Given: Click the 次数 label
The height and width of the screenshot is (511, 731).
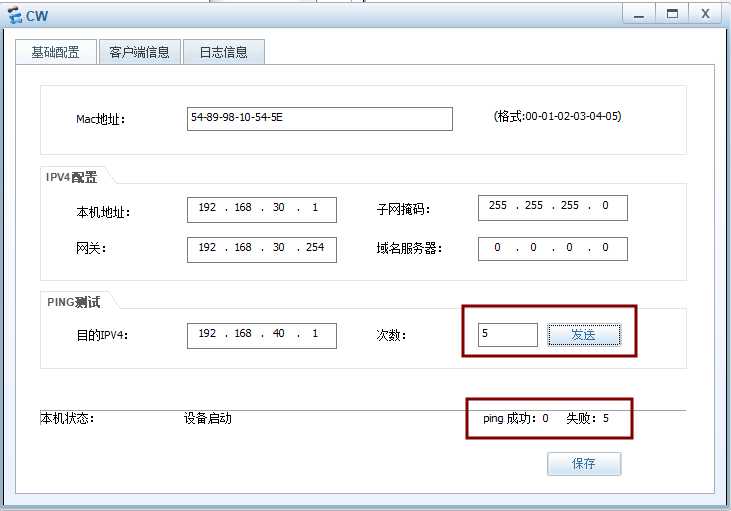Looking at the screenshot, I should pyautogui.click(x=391, y=335).
